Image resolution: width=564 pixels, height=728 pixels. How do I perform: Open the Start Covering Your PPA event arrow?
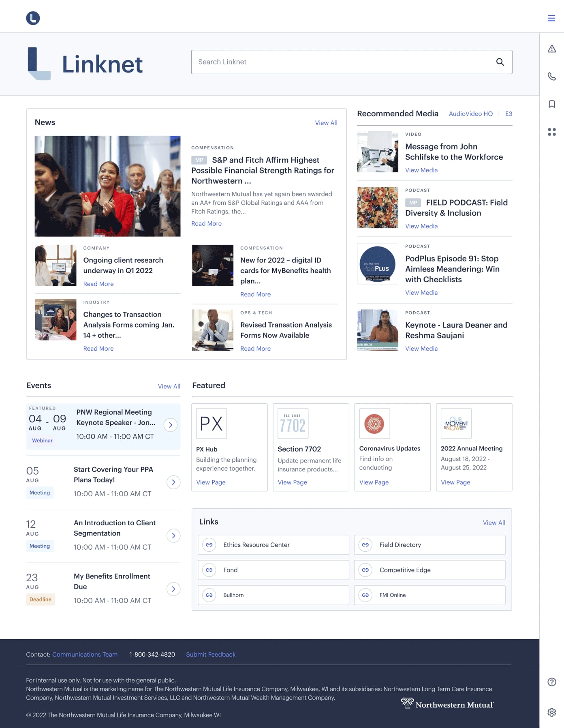pyautogui.click(x=173, y=482)
